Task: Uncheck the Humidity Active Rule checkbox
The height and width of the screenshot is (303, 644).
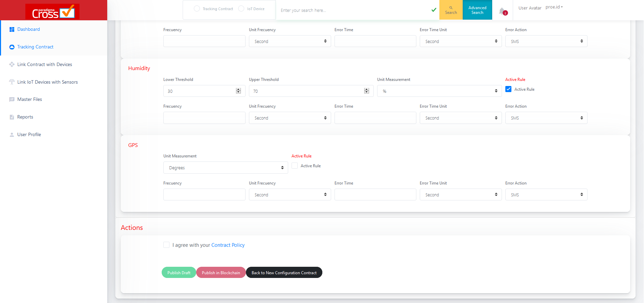Action: [x=508, y=89]
